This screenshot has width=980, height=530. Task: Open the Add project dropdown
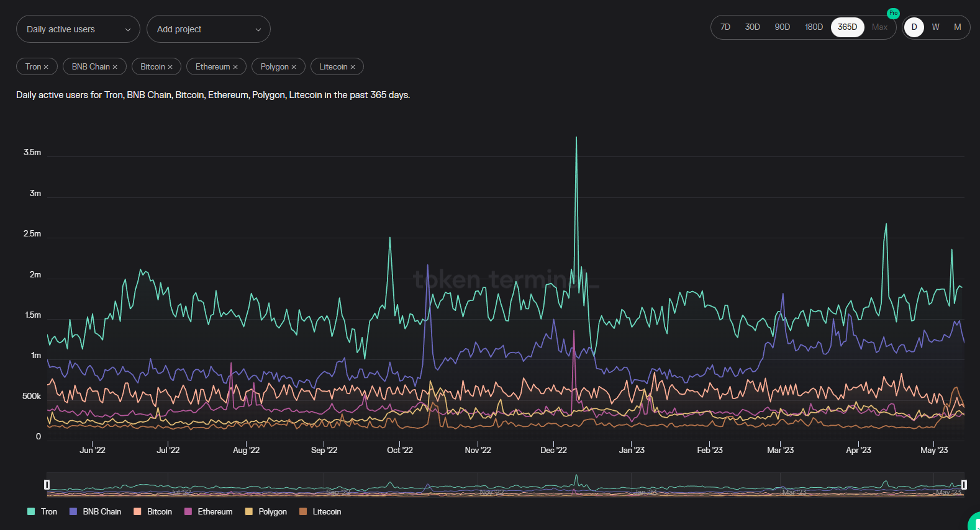coord(209,29)
